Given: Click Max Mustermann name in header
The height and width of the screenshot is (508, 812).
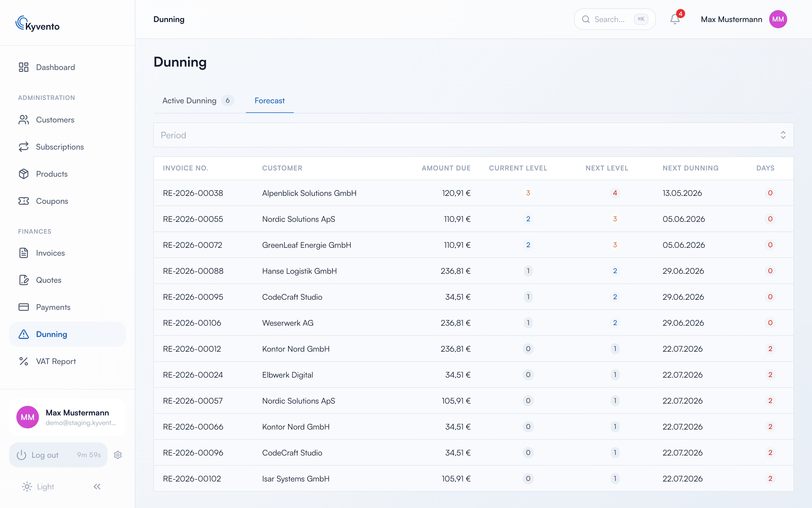Looking at the screenshot, I should pos(731,19).
